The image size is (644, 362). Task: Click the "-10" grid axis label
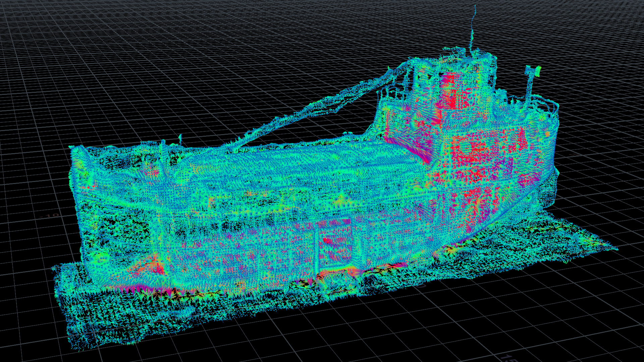coord(49,216)
